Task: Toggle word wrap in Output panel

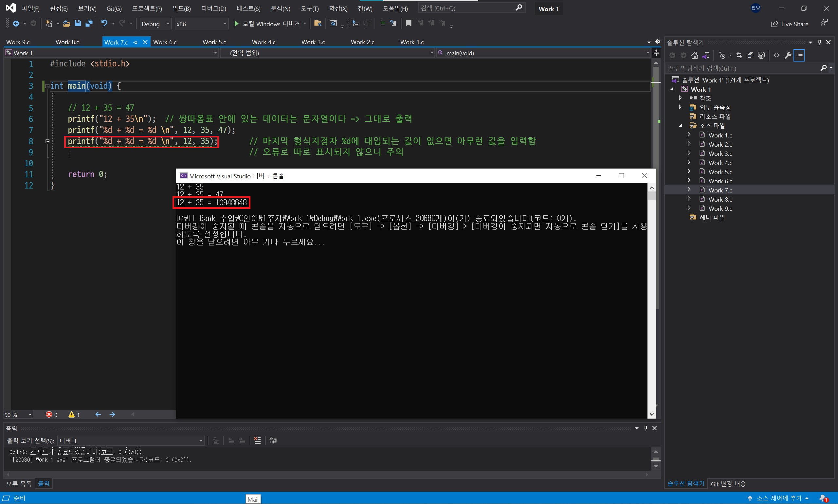Action: [273, 441]
